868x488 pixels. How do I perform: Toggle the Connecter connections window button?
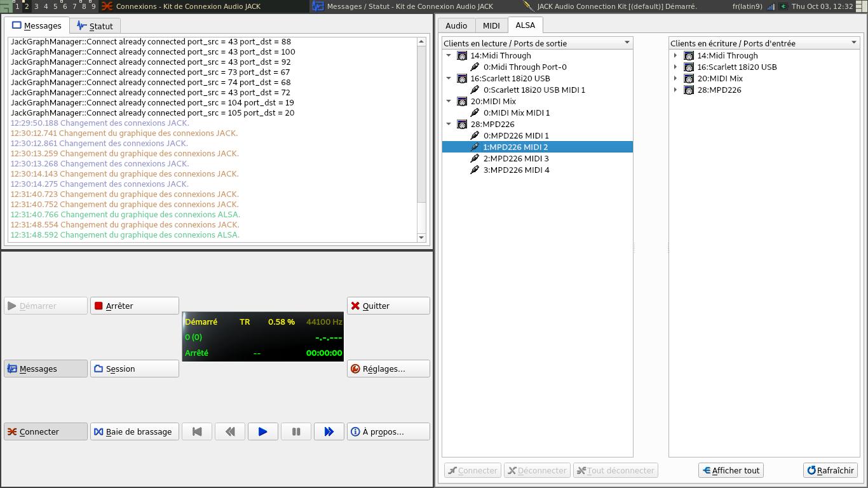(x=46, y=431)
